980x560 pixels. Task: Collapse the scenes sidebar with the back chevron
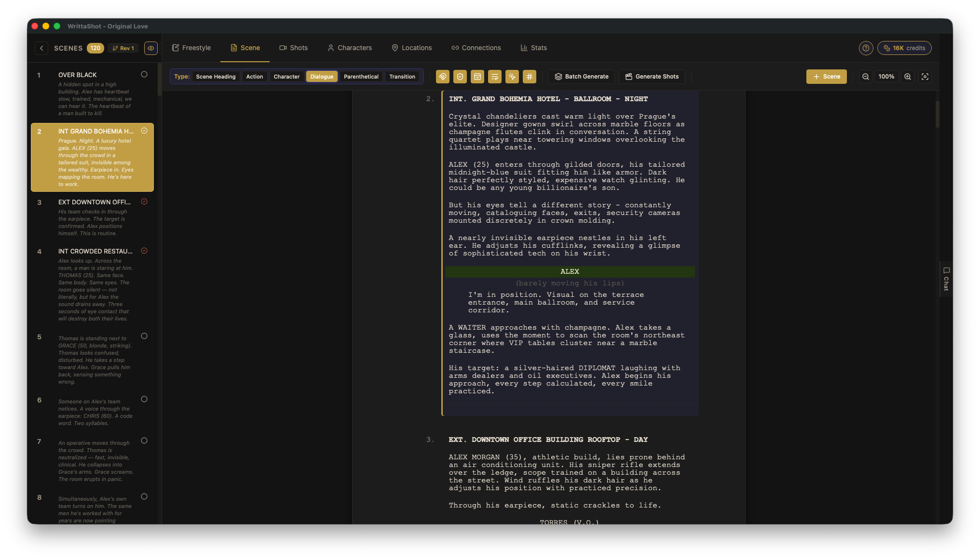point(41,48)
